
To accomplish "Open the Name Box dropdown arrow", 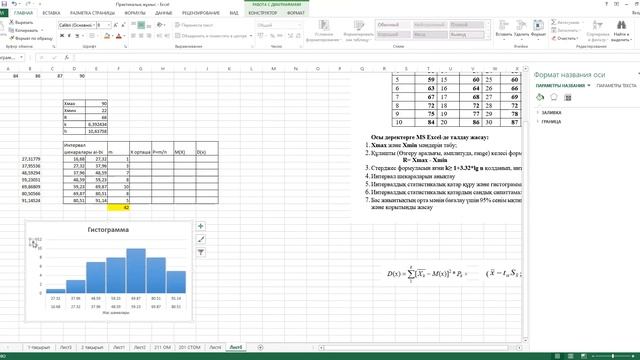I will click(21, 58).
